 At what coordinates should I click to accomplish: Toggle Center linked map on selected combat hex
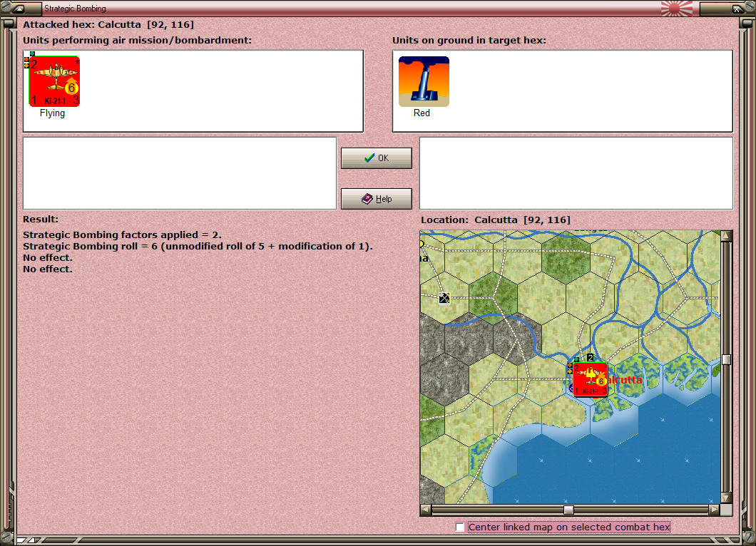coord(460,527)
